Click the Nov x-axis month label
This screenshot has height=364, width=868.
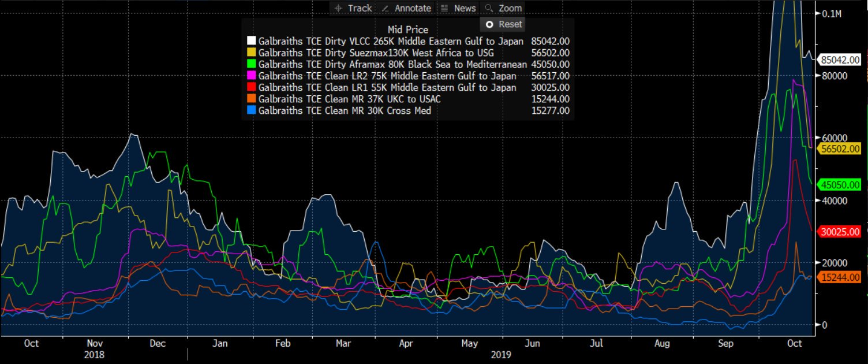click(95, 343)
